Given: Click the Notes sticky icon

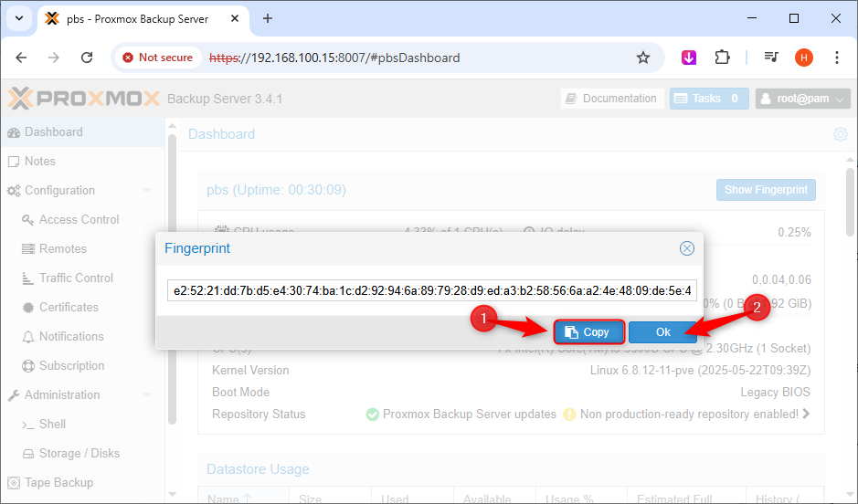Looking at the screenshot, I should pyautogui.click(x=14, y=162).
